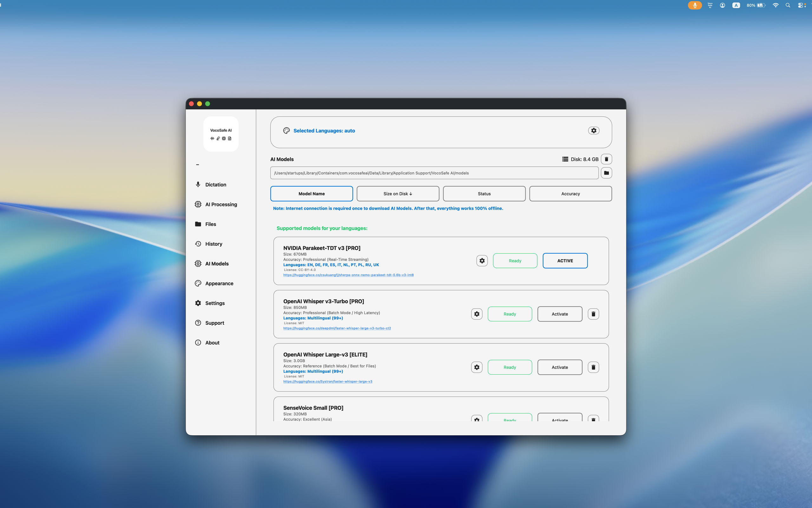Click the palette icon beside Selected Languages
Image resolution: width=812 pixels, height=508 pixels.
286,131
